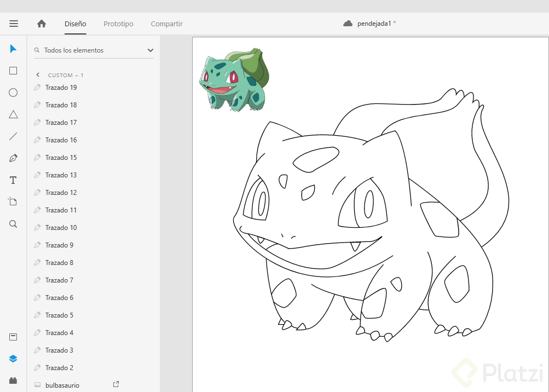Open the Plugins panel icon
The width and height of the screenshot is (549, 392).
pos(13,381)
